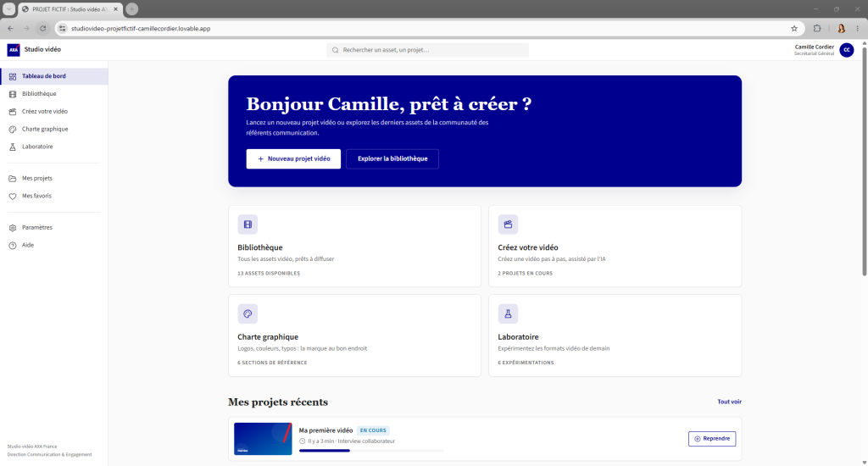Click the Mes favoris heart icon

(13, 197)
